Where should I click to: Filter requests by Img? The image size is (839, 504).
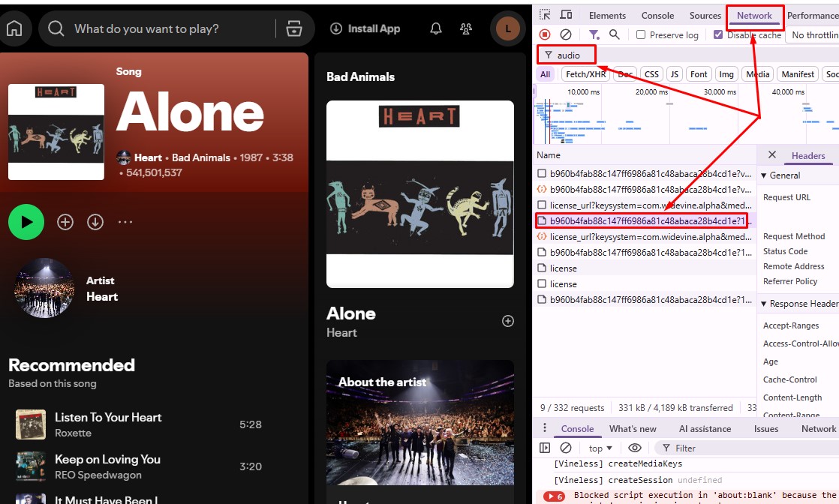click(726, 74)
